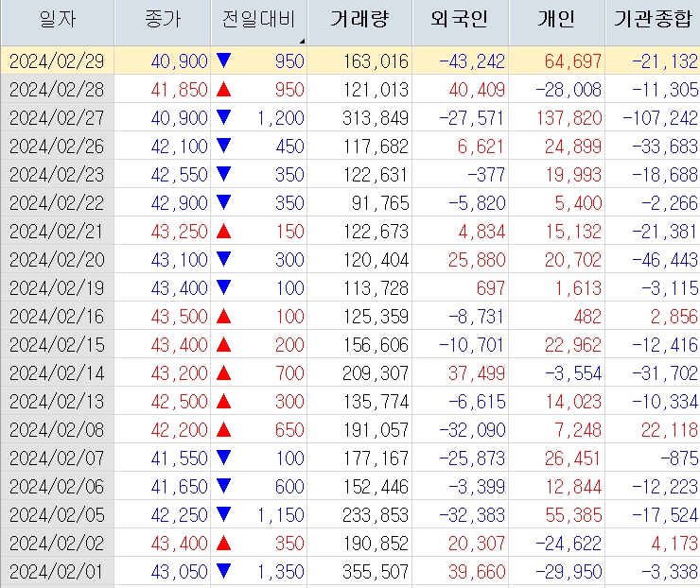Click the institution value -875

coord(679,458)
